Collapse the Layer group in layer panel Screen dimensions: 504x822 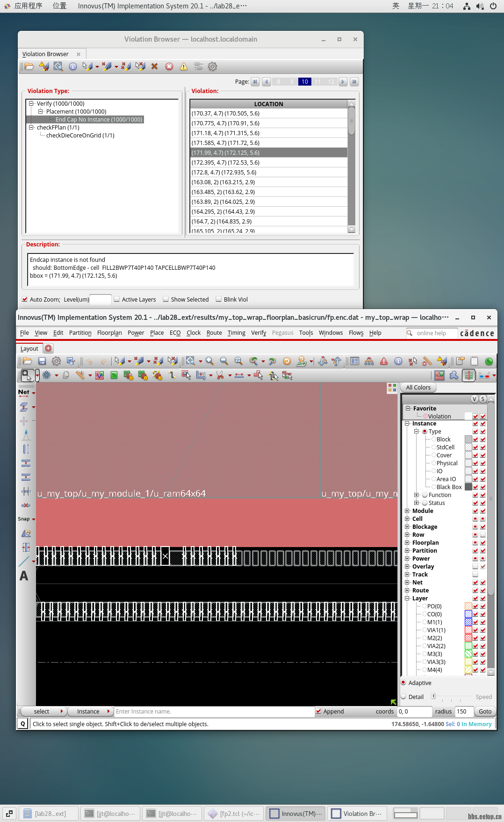(407, 598)
